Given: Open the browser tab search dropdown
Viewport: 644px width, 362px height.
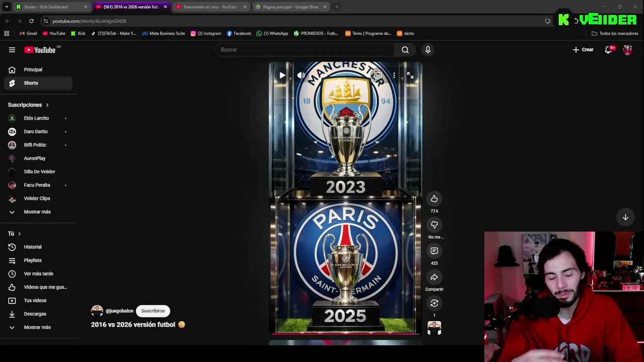Looking at the screenshot, I should [6, 7].
